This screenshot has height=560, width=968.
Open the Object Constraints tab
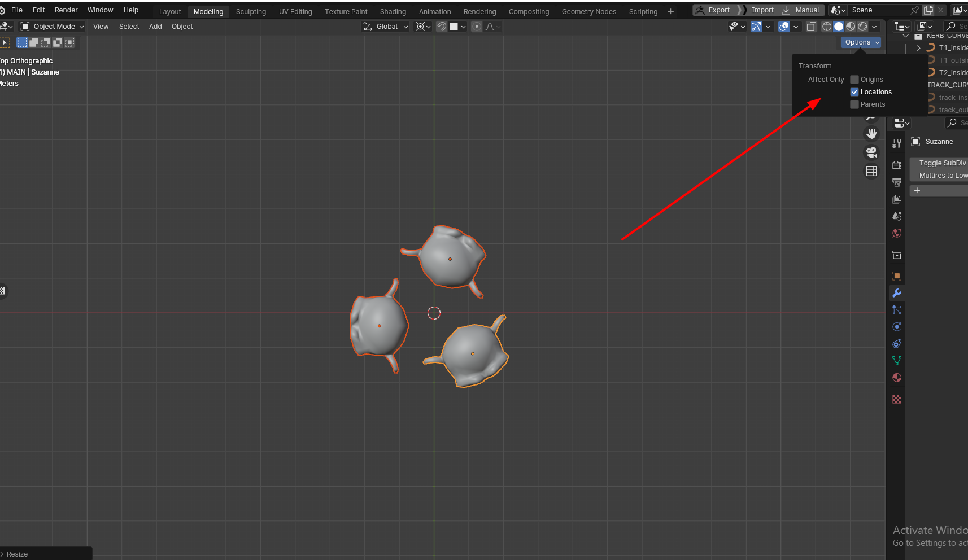pyautogui.click(x=897, y=344)
